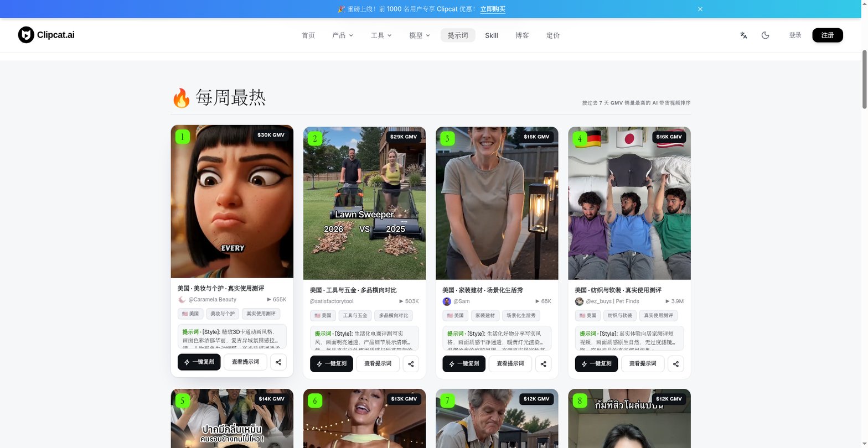Expand the 产品 dropdown menu

[x=342, y=35]
